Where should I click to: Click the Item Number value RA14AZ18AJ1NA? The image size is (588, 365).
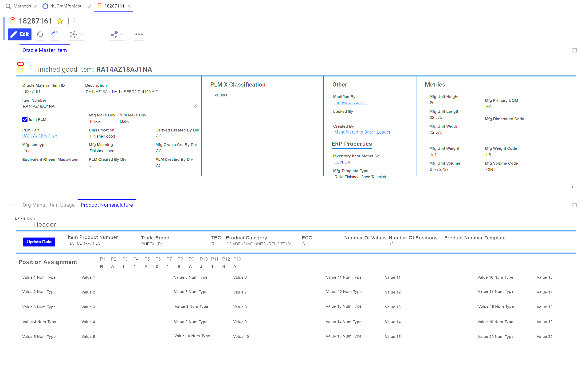39,107
